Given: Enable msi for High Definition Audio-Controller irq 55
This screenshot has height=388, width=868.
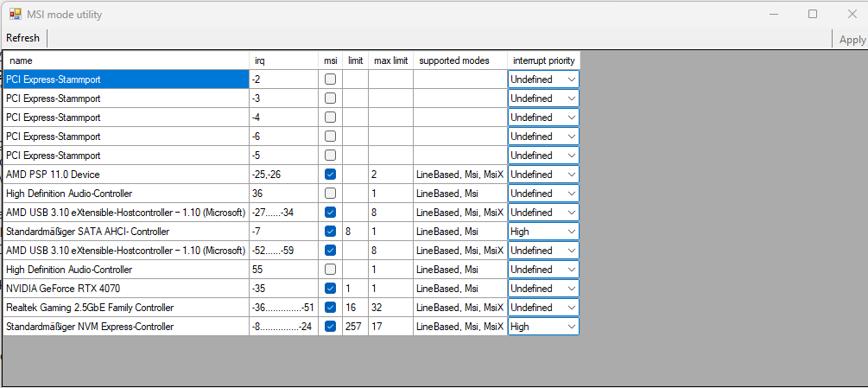Looking at the screenshot, I should 330,270.
